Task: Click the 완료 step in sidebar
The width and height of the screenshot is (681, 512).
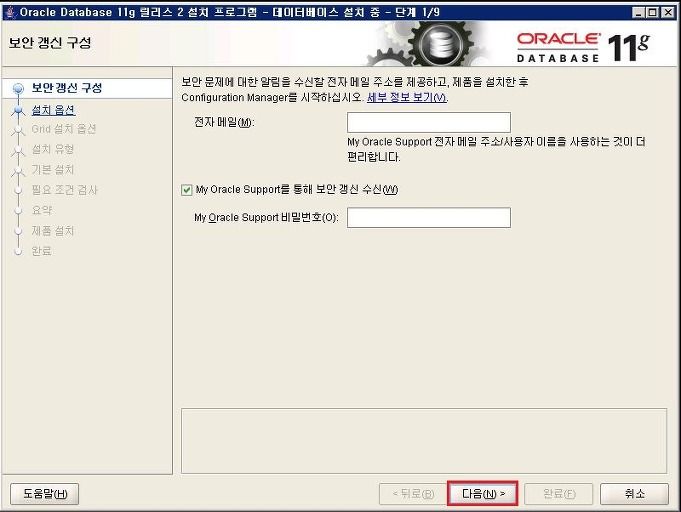Action: (42, 251)
